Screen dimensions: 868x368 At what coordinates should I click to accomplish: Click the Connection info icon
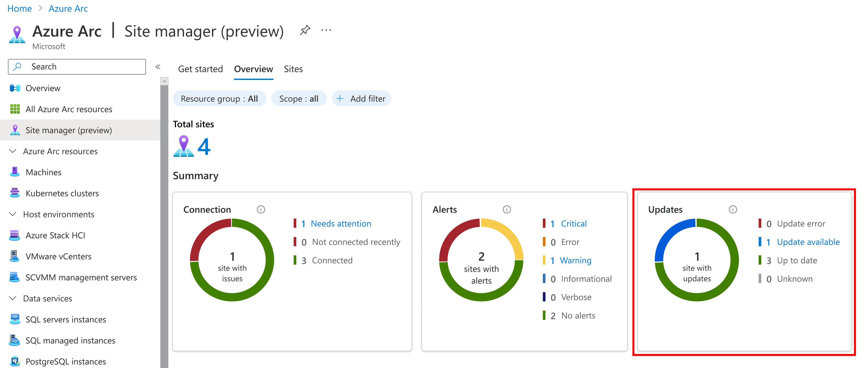click(261, 209)
